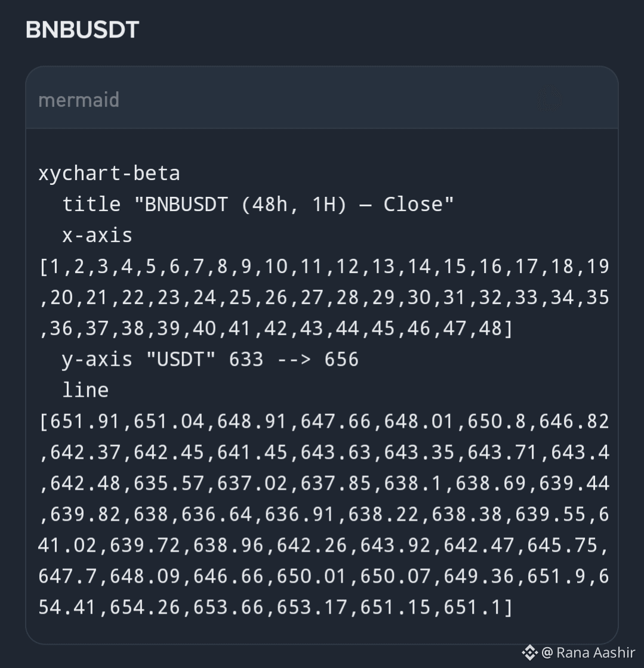
Task: Click the x-axis keyword
Action: click(x=97, y=235)
